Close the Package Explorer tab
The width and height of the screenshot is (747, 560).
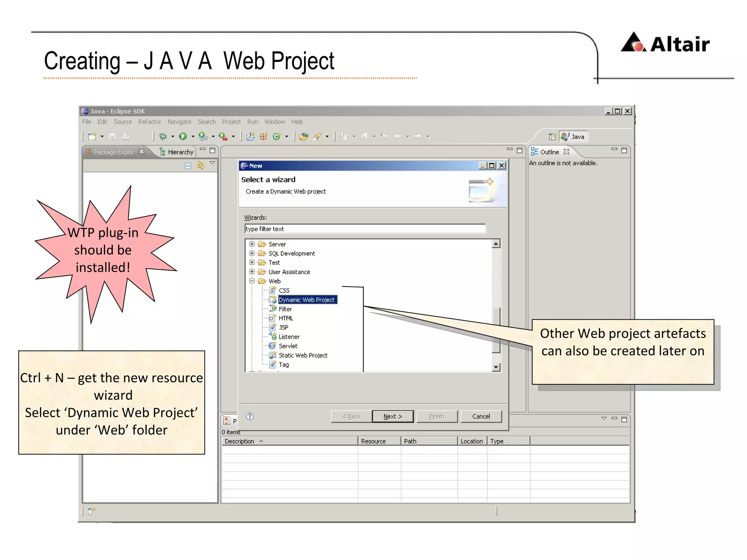[x=142, y=152]
